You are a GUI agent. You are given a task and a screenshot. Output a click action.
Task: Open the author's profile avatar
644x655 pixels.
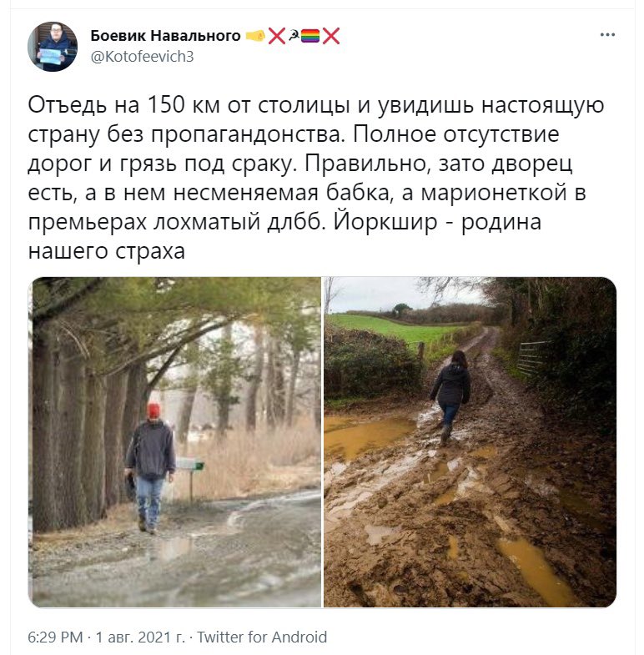tap(53, 47)
